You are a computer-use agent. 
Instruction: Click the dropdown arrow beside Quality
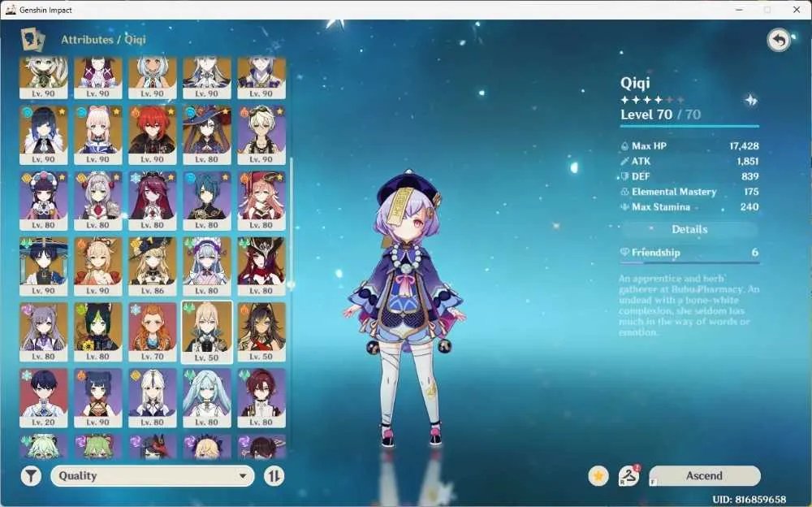click(242, 475)
